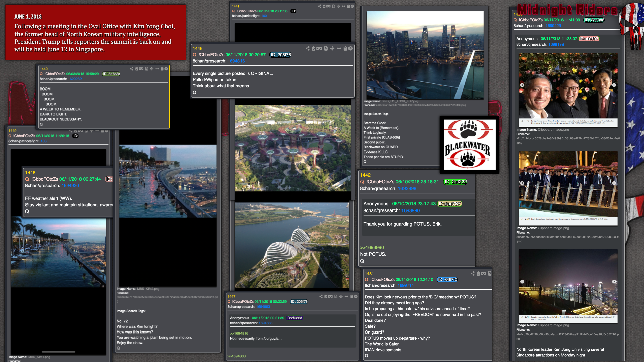The image size is (644, 362).
Task: Click the goggles icon on post 1451
Action: 483,274
